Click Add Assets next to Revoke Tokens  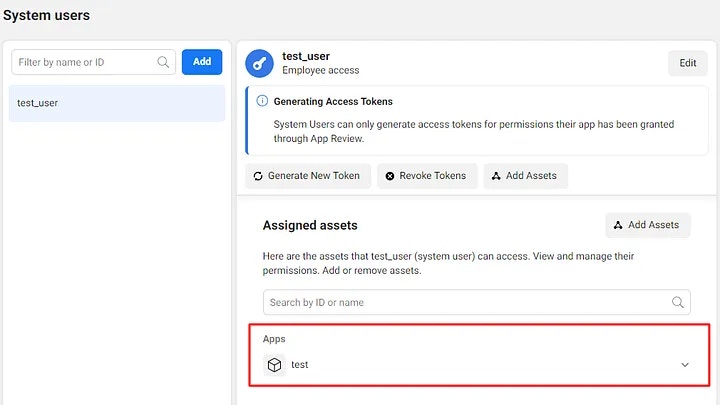(x=526, y=176)
